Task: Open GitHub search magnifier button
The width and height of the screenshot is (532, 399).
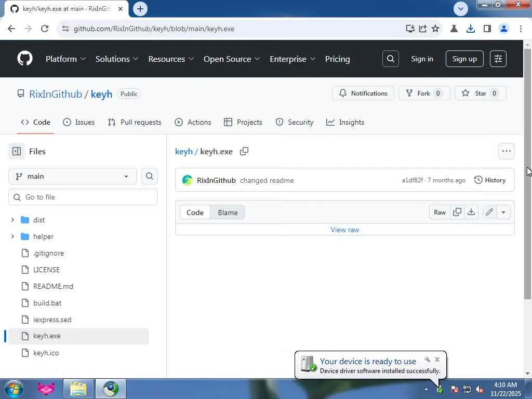Action: (391, 59)
